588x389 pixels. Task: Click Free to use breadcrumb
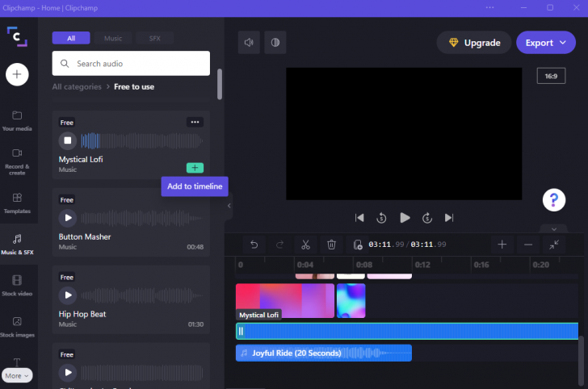pyautogui.click(x=134, y=86)
